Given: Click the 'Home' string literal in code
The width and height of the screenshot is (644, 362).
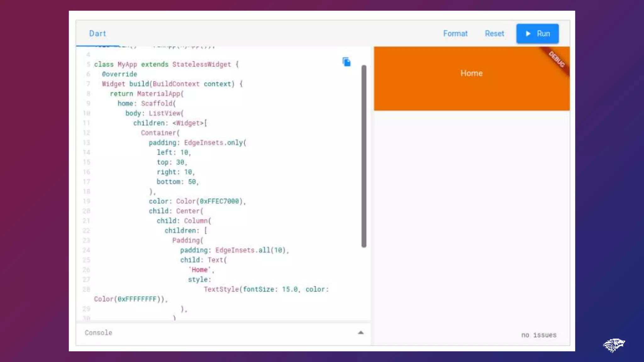Looking at the screenshot, I should (200, 270).
